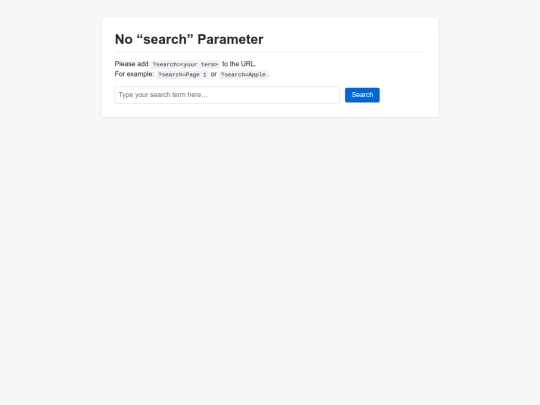Click the "No search Parameter" heading
Image resolution: width=540 pixels, height=405 pixels.
(x=189, y=39)
